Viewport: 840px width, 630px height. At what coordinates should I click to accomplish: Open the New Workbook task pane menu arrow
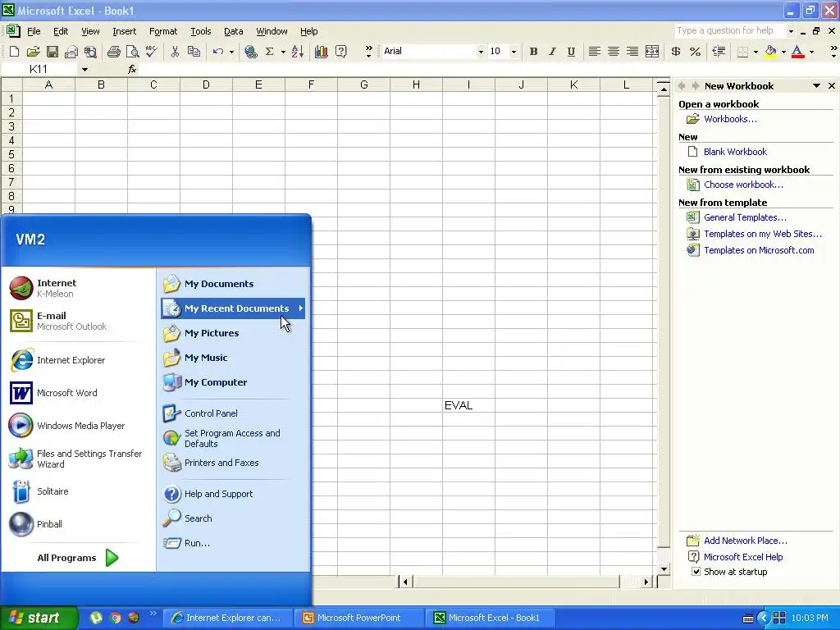[x=816, y=85]
